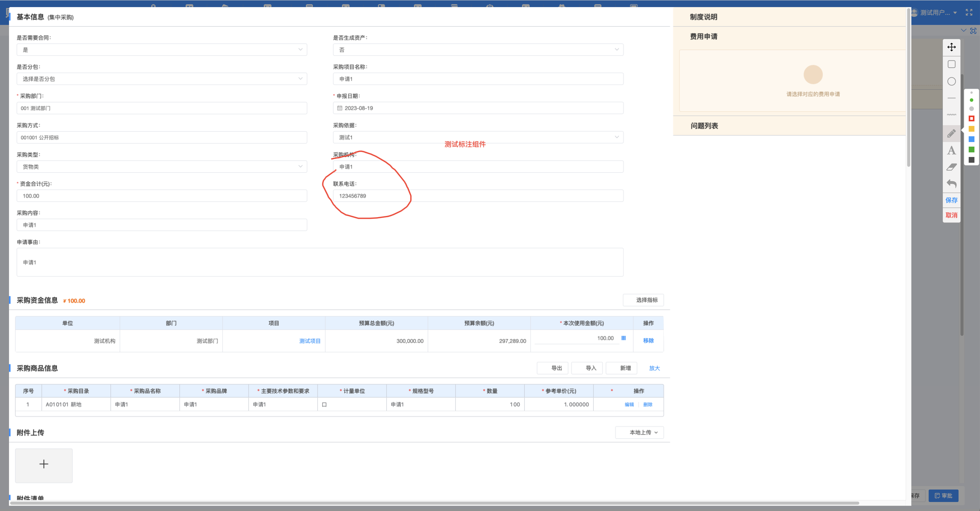
Task: Click the 联系电话 field with 123456789
Action: (478, 196)
